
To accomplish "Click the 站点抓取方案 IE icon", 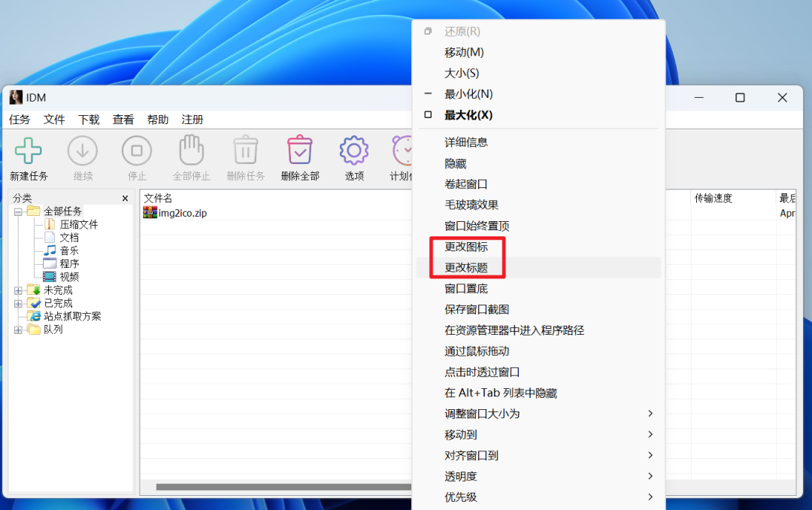I will click(35, 316).
